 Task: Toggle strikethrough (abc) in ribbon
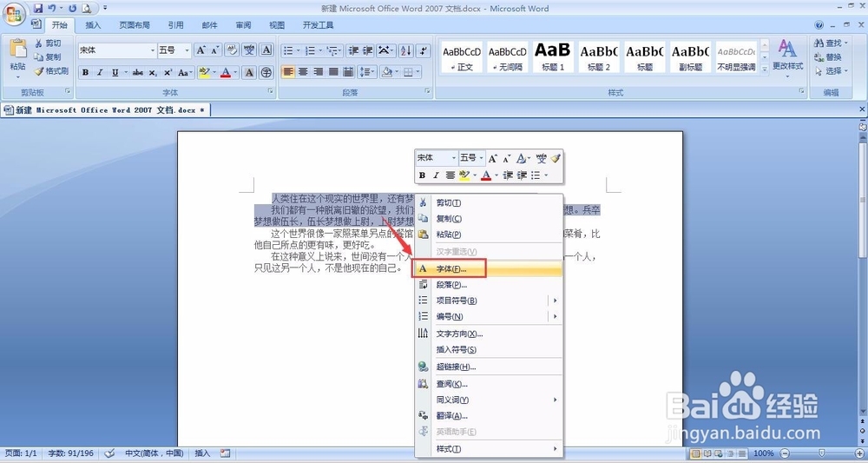point(138,72)
